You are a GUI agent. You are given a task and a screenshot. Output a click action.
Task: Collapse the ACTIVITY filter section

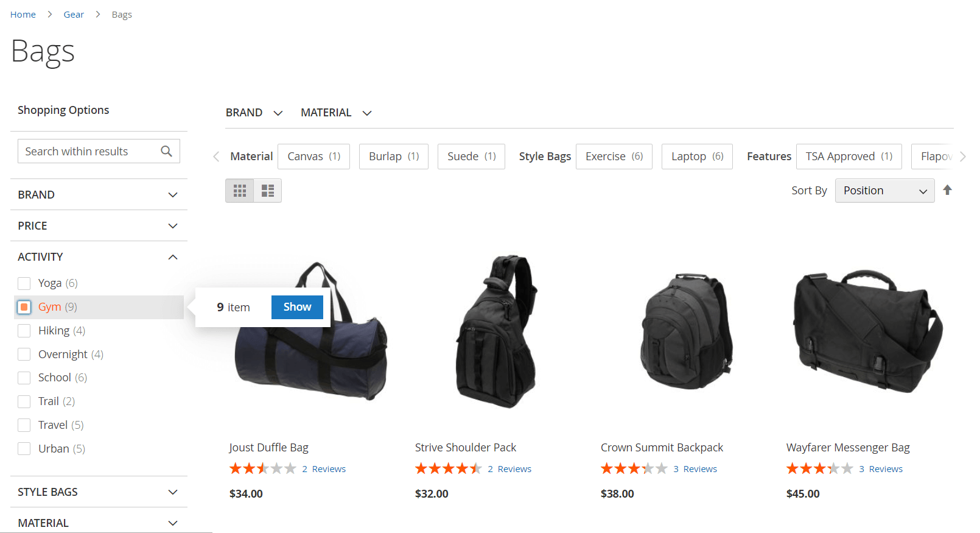[99, 257]
